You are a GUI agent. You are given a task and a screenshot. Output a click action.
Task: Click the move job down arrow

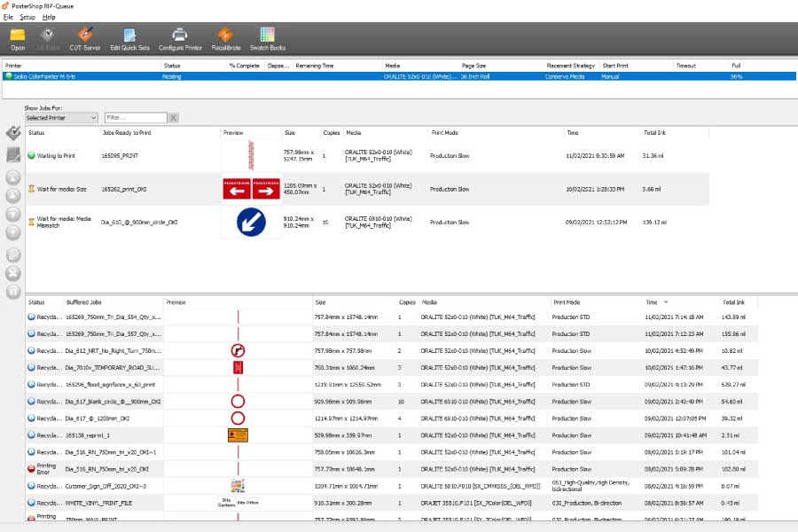(x=13, y=214)
